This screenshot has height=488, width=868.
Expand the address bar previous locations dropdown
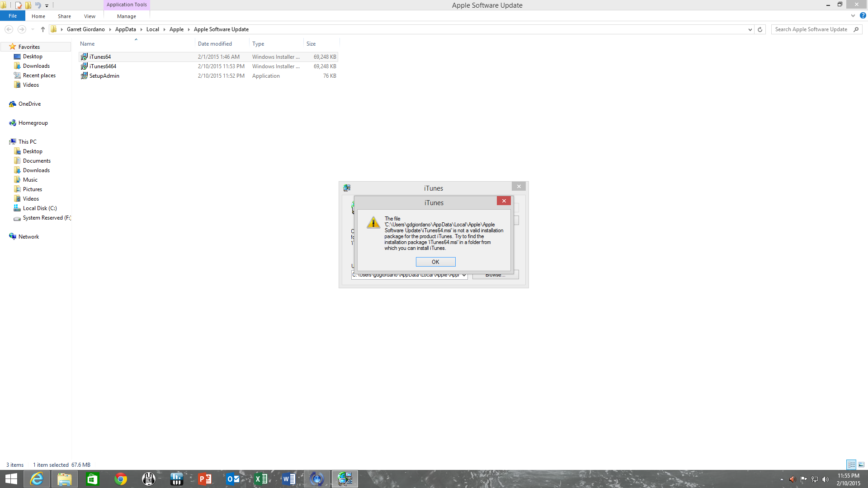click(x=750, y=29)
